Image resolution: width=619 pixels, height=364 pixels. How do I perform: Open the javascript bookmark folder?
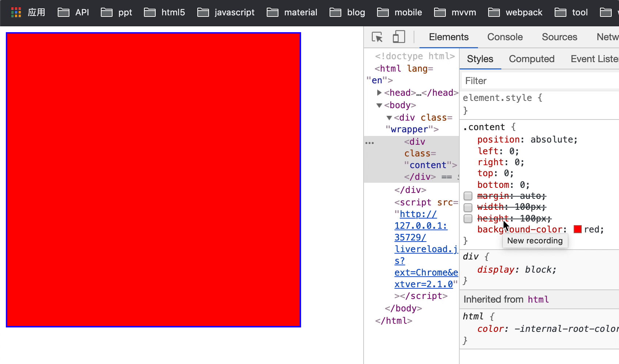pos(226,12)
